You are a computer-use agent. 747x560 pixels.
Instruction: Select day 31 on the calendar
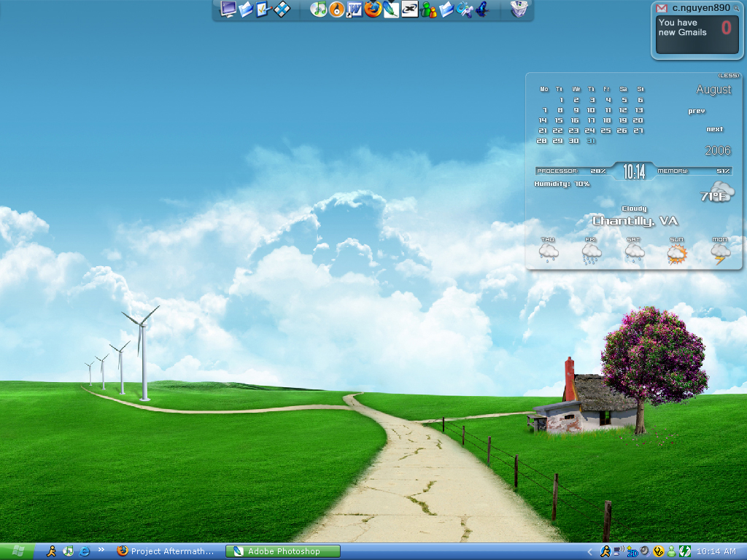591,141
